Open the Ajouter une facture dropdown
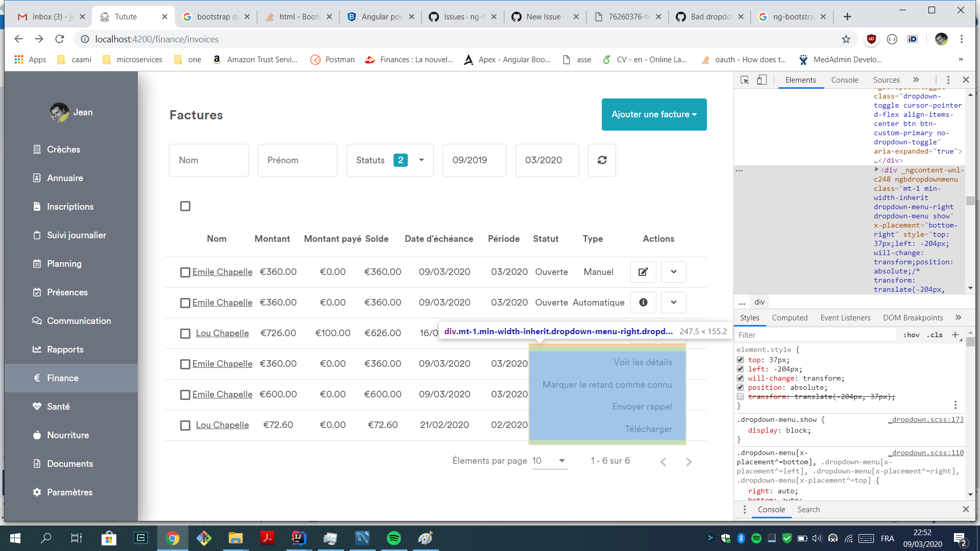 coord(654,114)
